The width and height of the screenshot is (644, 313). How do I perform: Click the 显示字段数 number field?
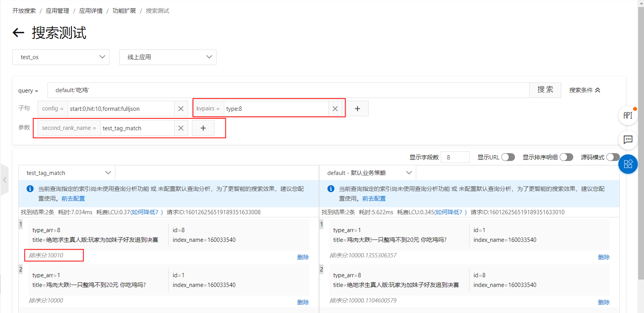tap(455, 157)
